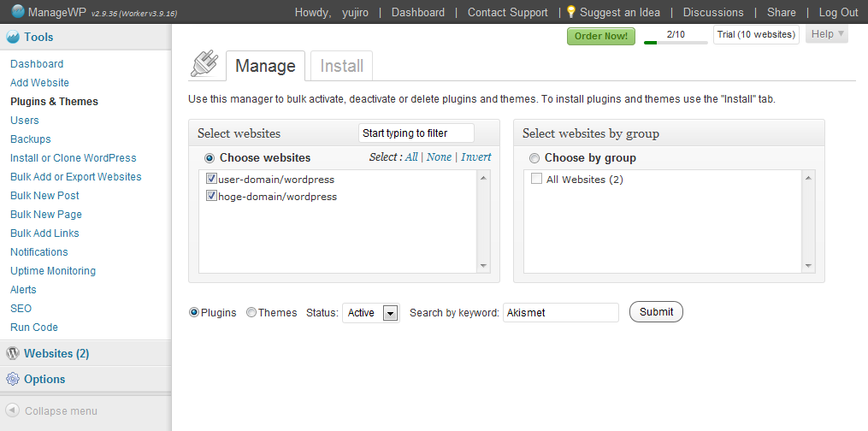This screenshot has width=868, height=431.
Task: Click the Tools section wave icon
Action: click(13, 37)
